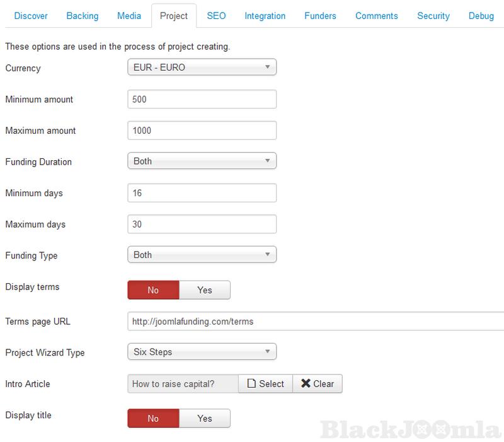
Task: Expand the Project Wizard Type dropdown
Action: click(x=202, y=352)
